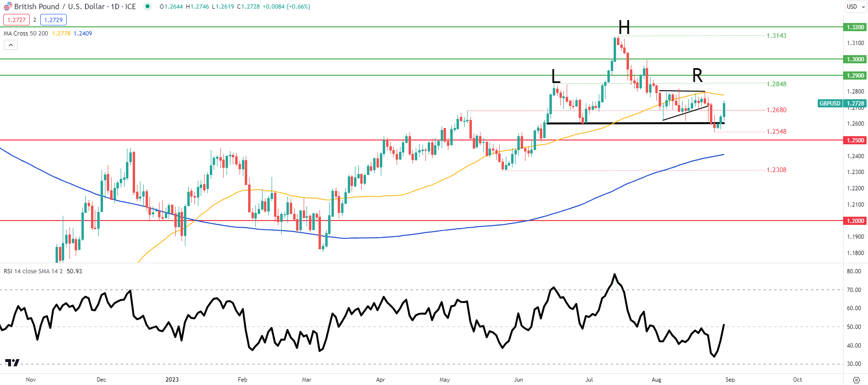Collapse the indicator legend chevron

pos(11,45)
